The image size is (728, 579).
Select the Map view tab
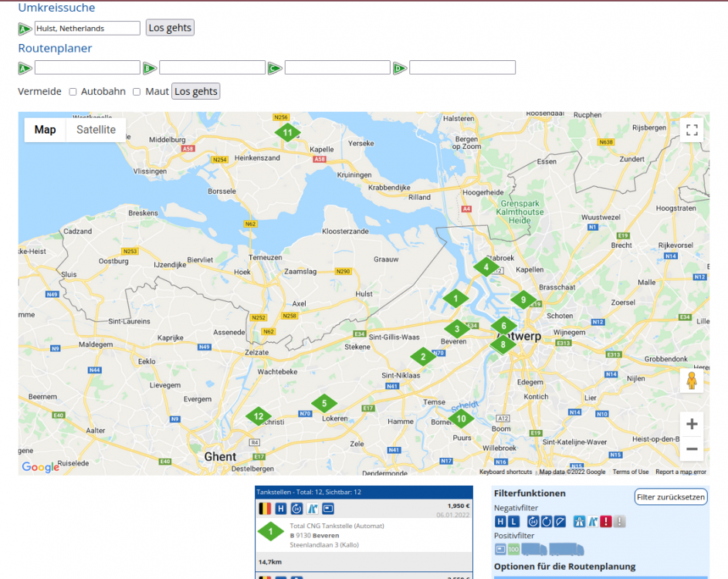coord(45,130)
